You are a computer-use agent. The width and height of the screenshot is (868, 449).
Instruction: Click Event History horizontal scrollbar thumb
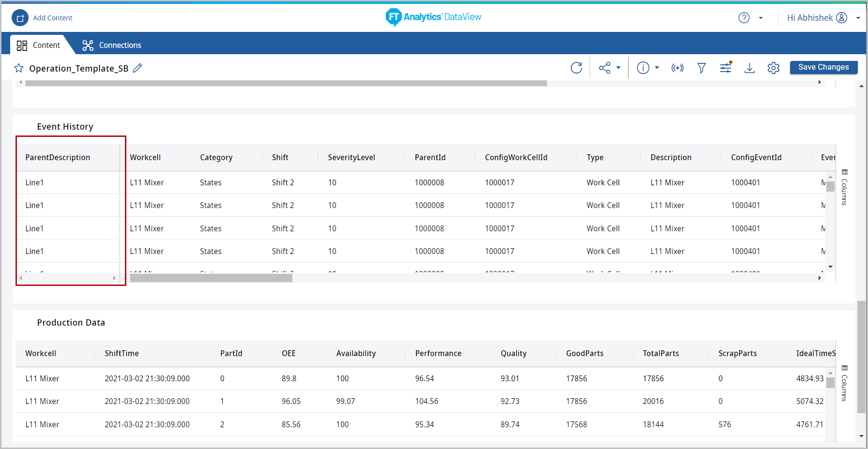point(211,278)
